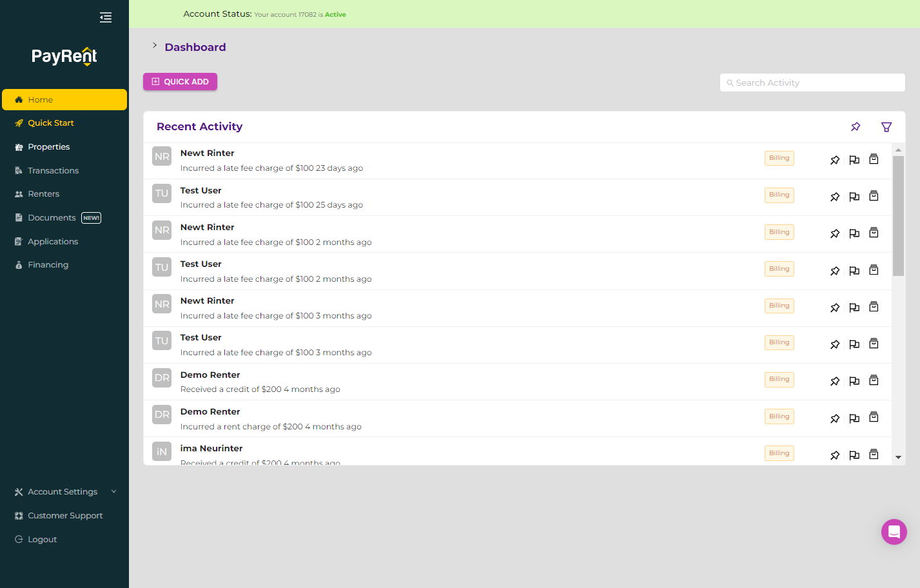Pin Test User's 3 months ago activity

click(835, 344)
